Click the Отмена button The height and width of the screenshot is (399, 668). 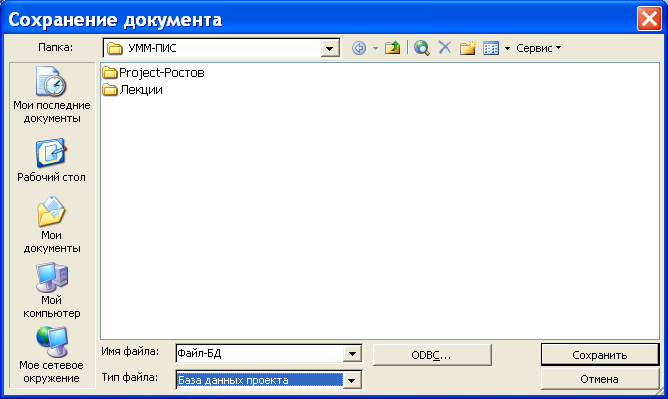[599, 379]
